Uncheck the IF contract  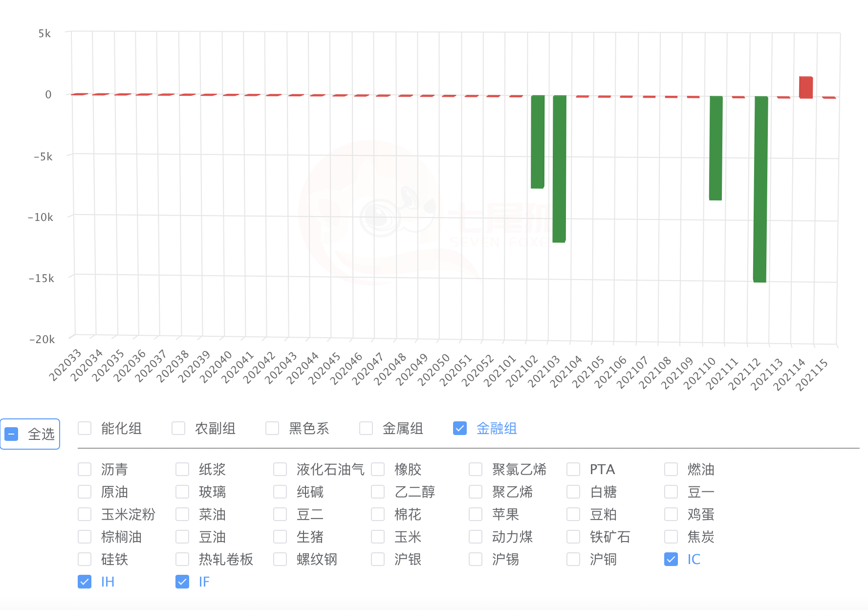click(182, 582)
